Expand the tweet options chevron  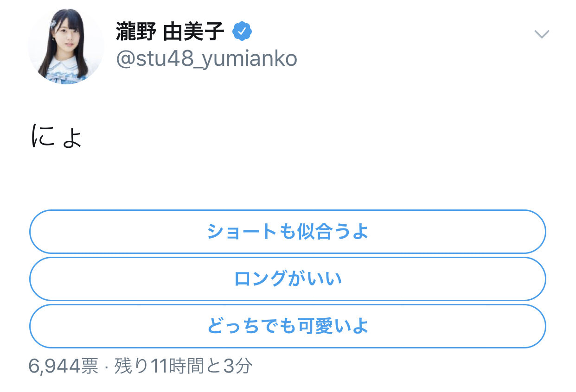point(542,34)
